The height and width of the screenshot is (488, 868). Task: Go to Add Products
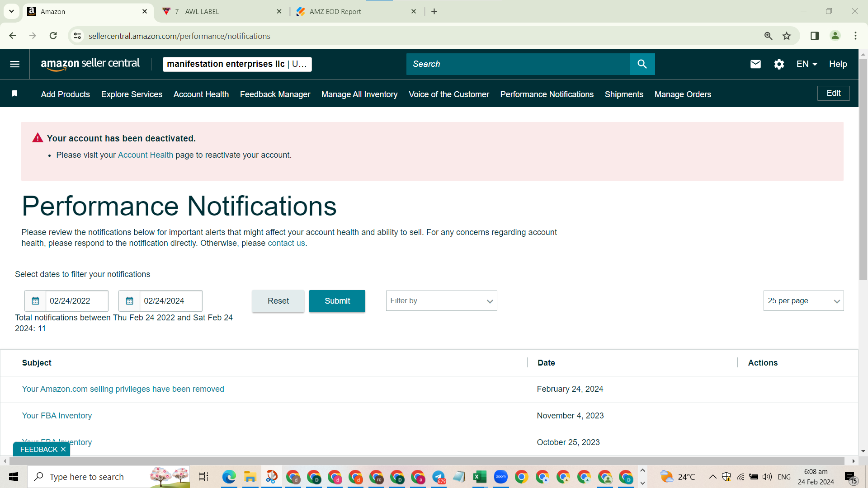(66, 94)
